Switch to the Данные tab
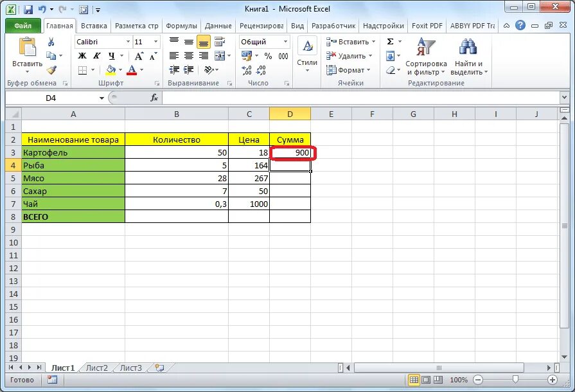This screenshot has height=392, width=575. 218,26
